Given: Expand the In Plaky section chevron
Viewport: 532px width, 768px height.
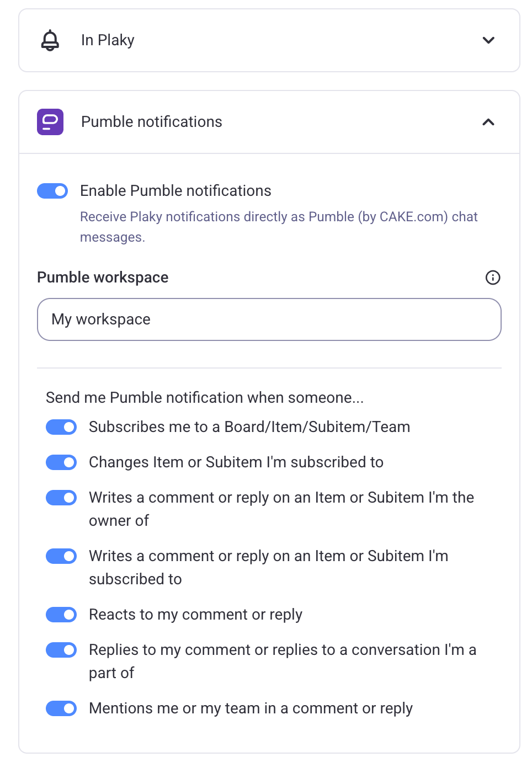Looking at the screenshot, I should coord(488,40).
